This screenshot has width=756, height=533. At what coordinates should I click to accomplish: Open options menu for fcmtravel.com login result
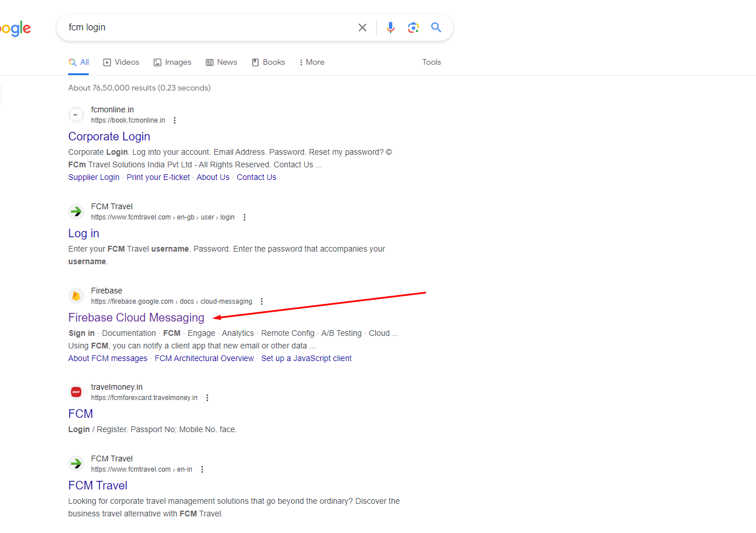tap(245, 217)
